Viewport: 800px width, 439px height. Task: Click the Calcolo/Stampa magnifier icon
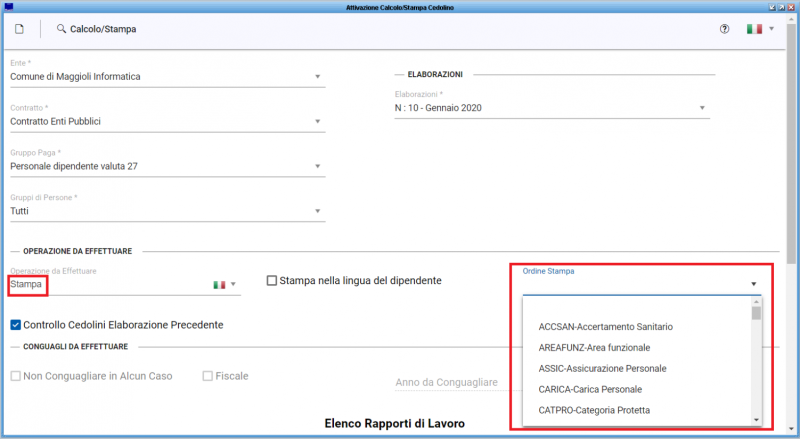[x=61, y=29]
